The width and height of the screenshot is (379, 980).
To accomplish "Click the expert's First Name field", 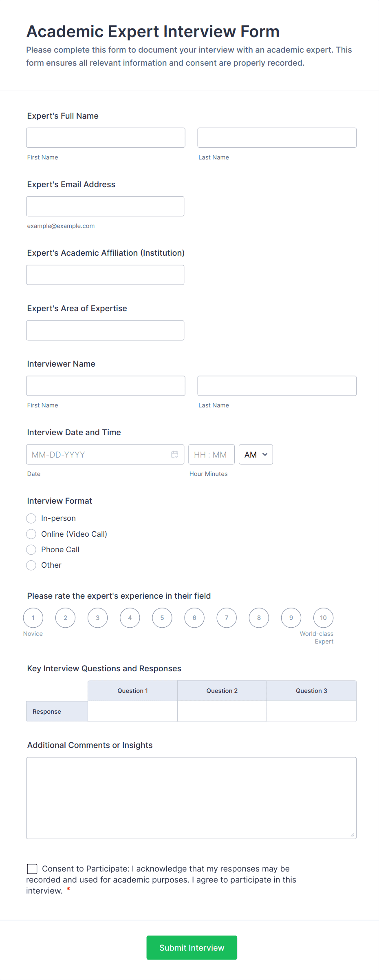I will 106,137.
